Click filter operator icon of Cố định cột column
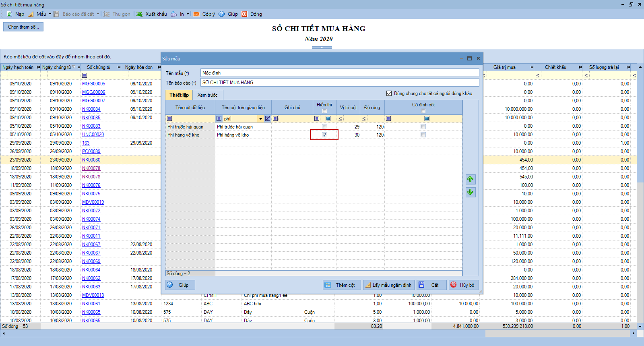The image size is (644, 346). [388, 118]
